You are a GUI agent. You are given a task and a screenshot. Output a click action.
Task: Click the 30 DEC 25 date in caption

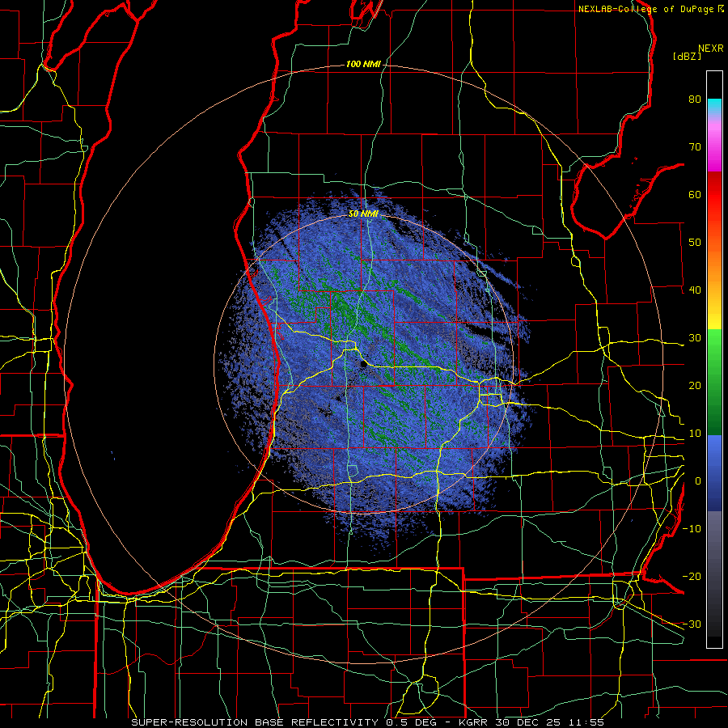[x=529, y=722]
